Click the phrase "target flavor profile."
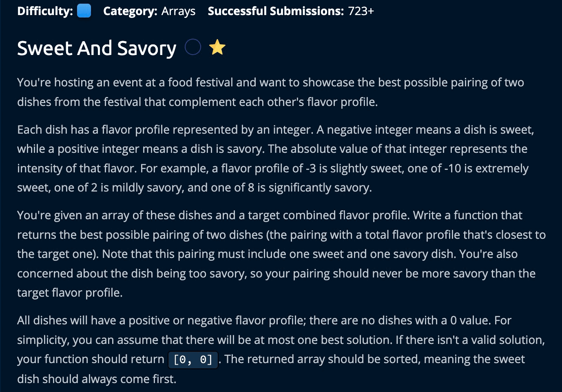Screen dimensions: 562x392 (70, 293)
